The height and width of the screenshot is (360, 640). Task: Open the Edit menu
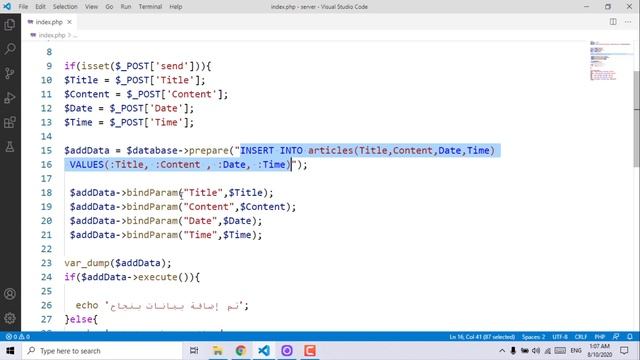[x=40, y=7]
